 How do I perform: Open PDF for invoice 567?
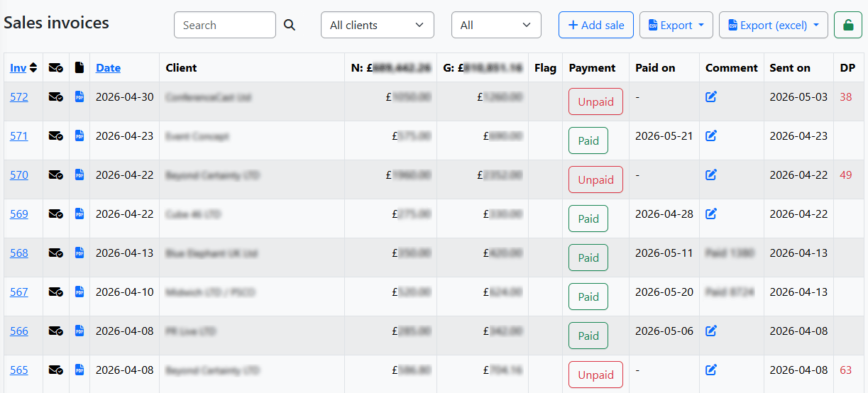pyautogui.click(x=79, y=292)
